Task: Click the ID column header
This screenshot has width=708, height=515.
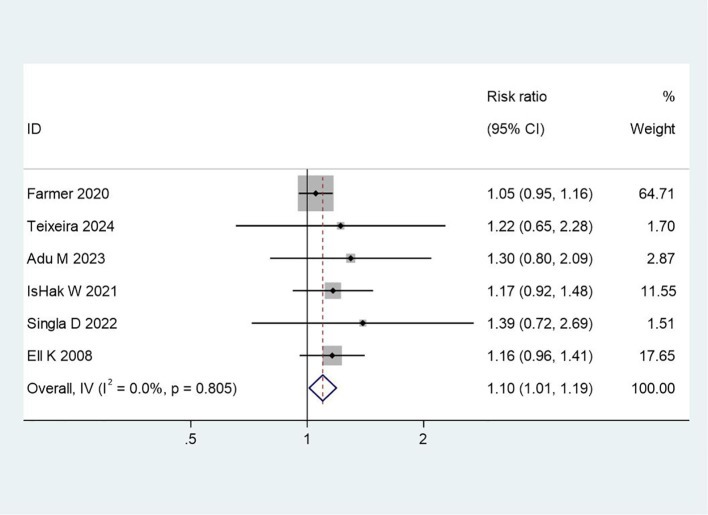Action: point(34,129)
